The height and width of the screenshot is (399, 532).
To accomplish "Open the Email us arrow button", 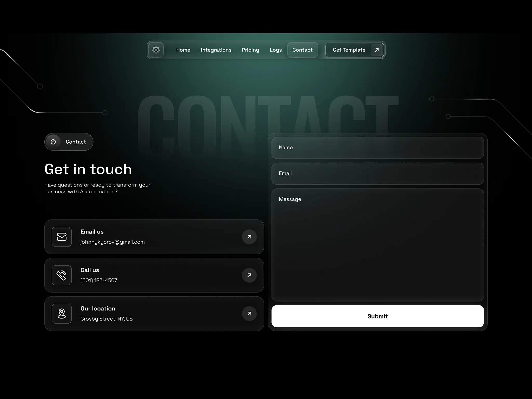I will click(x=249, y=237).
